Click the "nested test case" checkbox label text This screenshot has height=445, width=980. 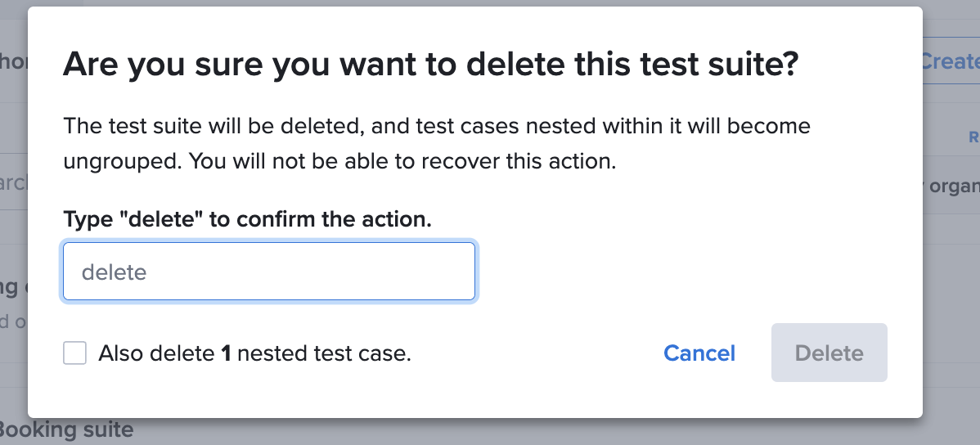tap(324, 353)
